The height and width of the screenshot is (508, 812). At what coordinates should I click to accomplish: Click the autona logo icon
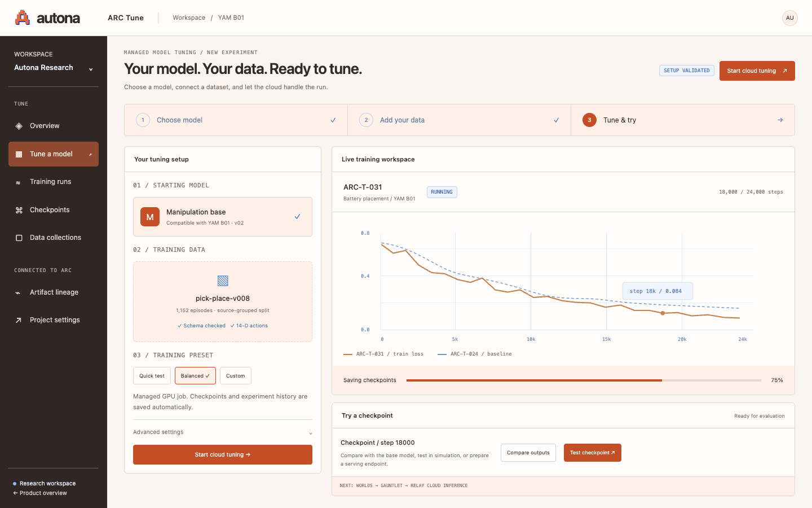click(x=23, y=17)
